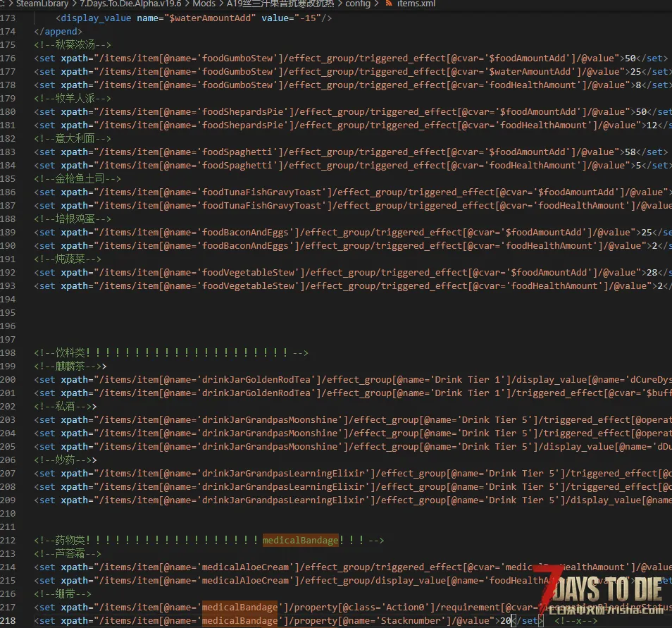
Task: Click highlighted medicalBandage in the line 212 comment
Action: pos(301,540)
